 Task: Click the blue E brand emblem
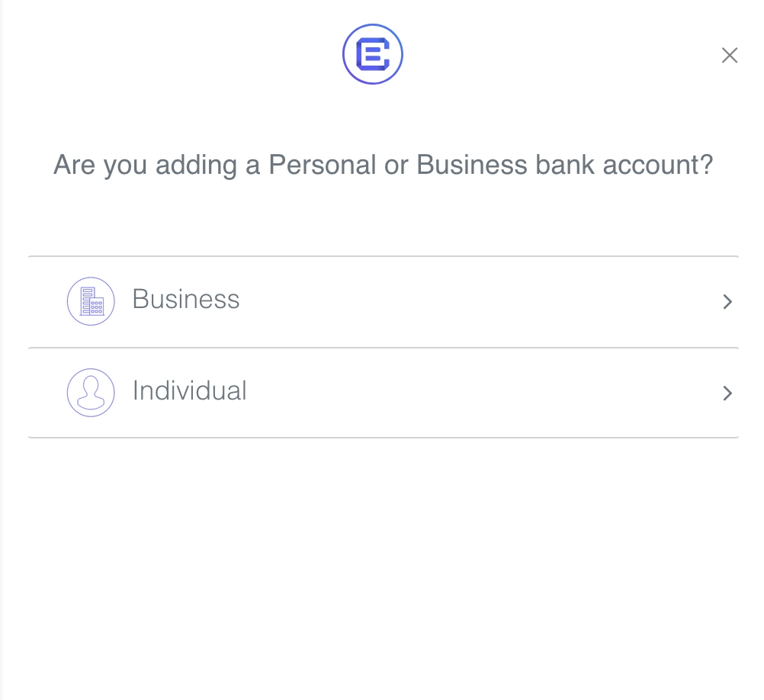point(372,54)
